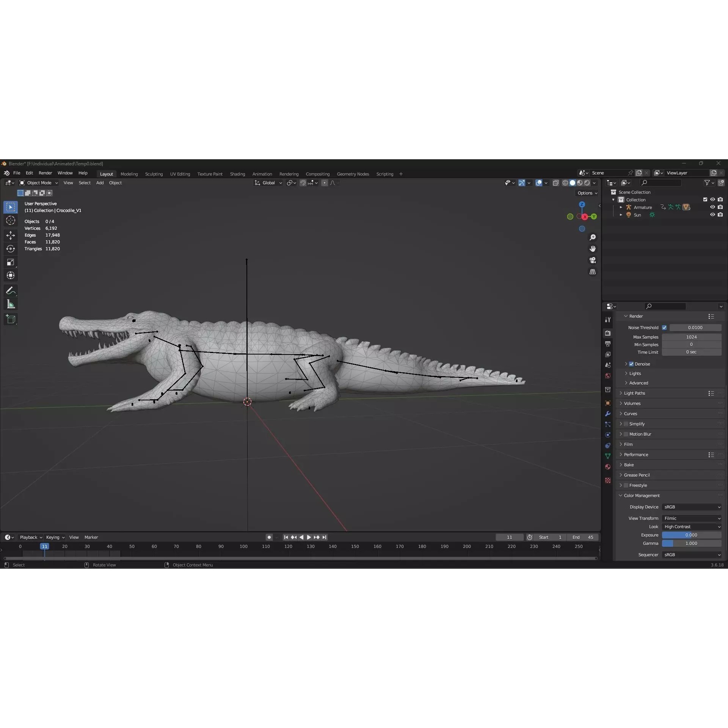The height and width of the screenshot is (728, 728).
Task: Select the Move tool in the viewport toolbar
Action: pos(11,235)
